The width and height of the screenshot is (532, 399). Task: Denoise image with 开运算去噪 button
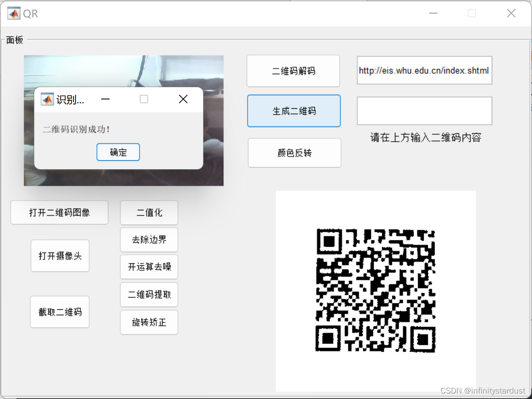[149, 267]
